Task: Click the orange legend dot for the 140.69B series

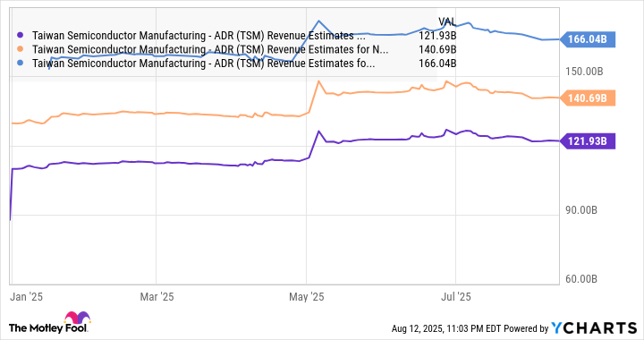Action: point(21,49)
